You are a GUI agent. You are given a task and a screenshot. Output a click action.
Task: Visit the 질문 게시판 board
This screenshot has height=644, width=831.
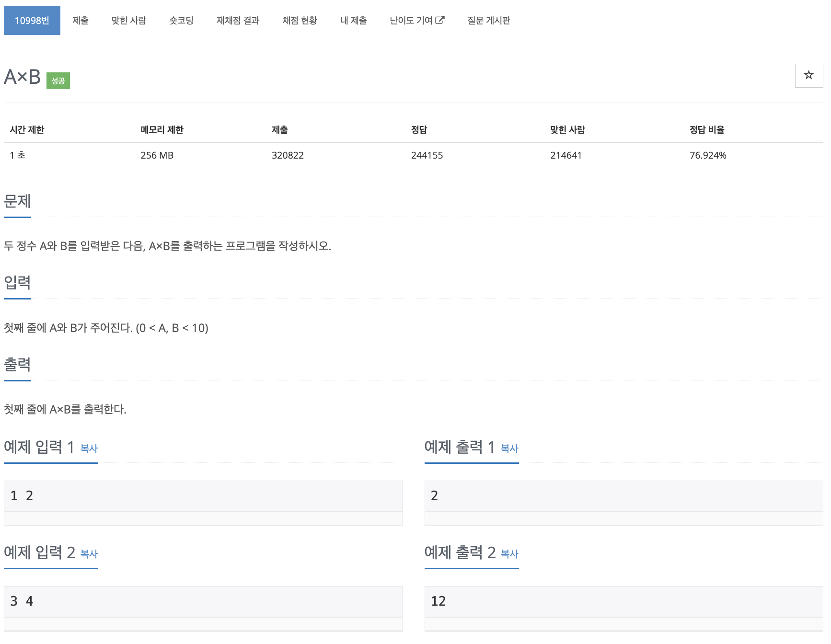coord(488,20)
